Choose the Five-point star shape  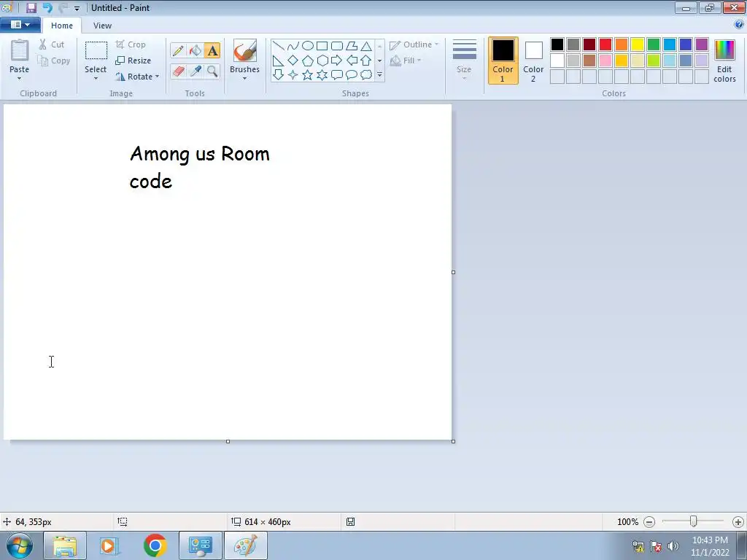[308, 75]
